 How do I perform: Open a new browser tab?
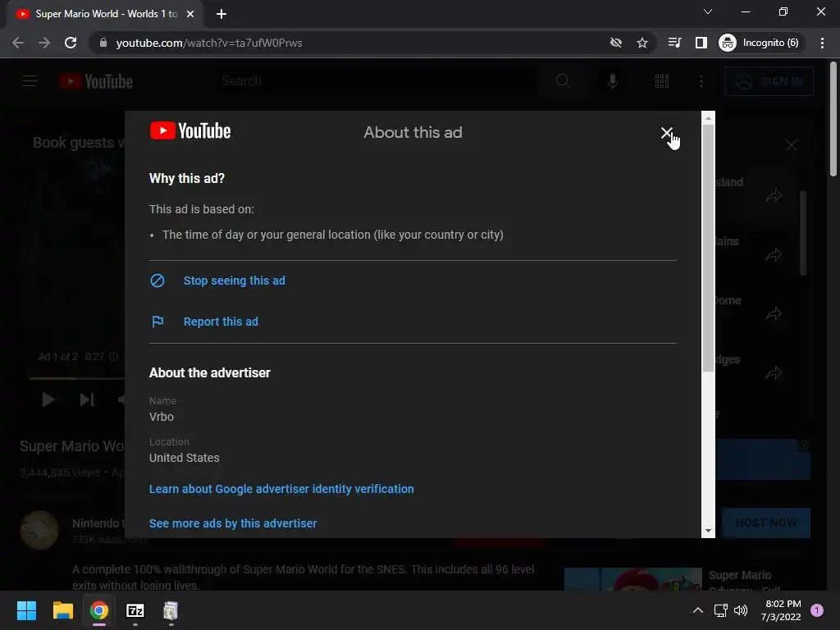[x=221, y=14]
